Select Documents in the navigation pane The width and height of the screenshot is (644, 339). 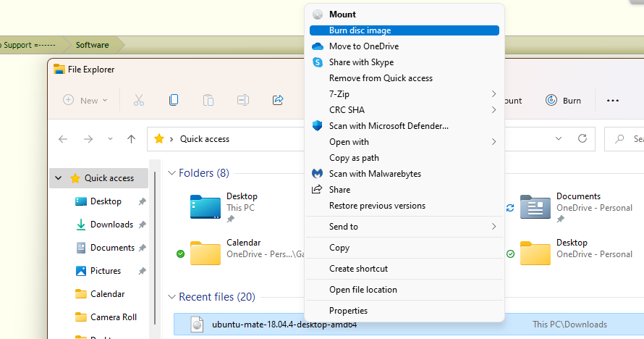[112, 248]
